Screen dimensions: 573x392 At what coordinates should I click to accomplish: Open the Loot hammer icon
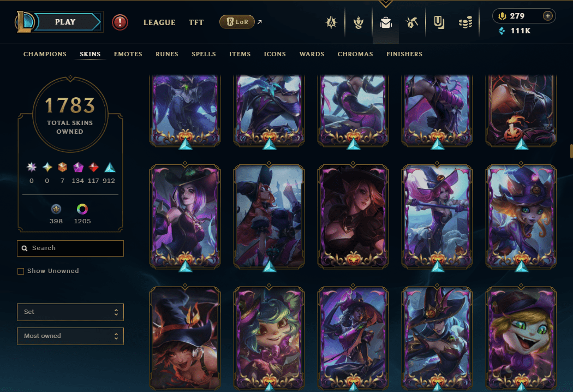(412, 23)
